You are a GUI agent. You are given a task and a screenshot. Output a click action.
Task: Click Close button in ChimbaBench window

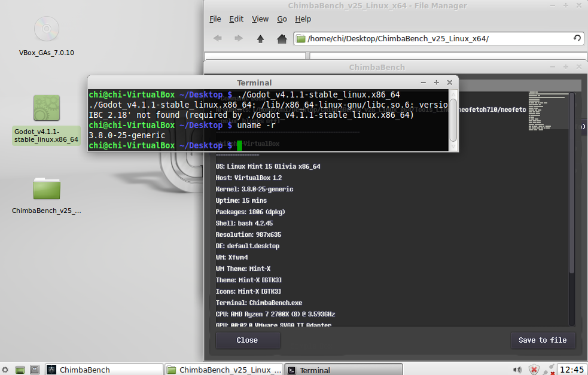(x=248, y=340)
